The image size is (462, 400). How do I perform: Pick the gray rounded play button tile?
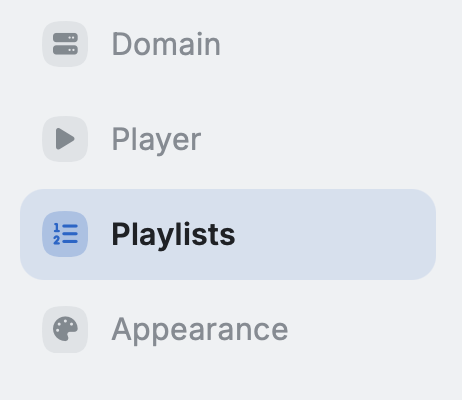coord(65,139)
